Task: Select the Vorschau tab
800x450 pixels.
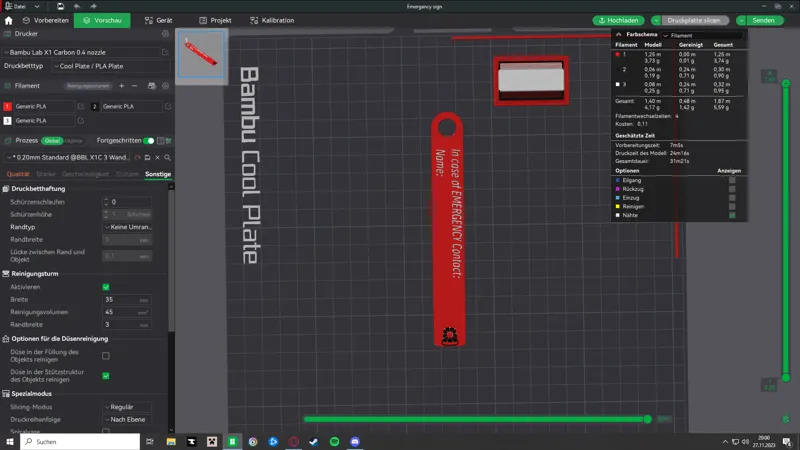Action: [102, 20]
